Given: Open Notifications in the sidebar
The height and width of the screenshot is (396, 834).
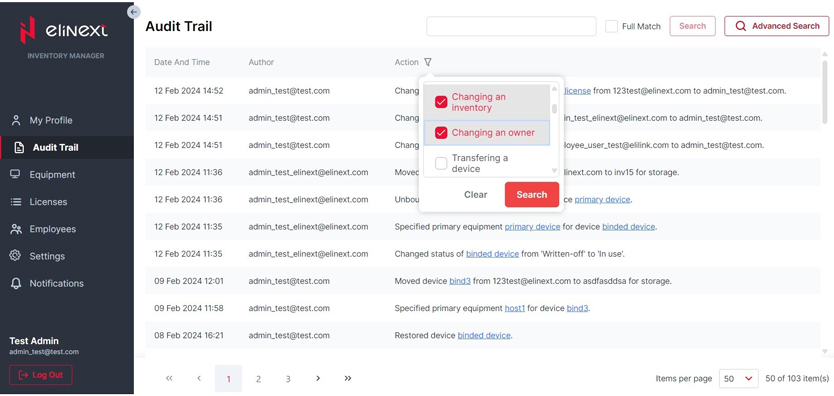Looking at the screenshot, I should pyautogui.click(x=56, y=283).
